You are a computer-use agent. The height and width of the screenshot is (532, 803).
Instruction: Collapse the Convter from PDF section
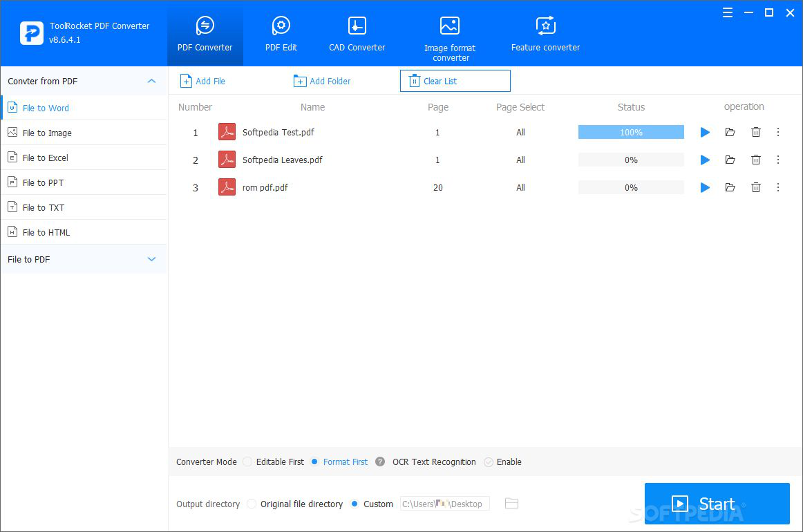coord(151,81)
